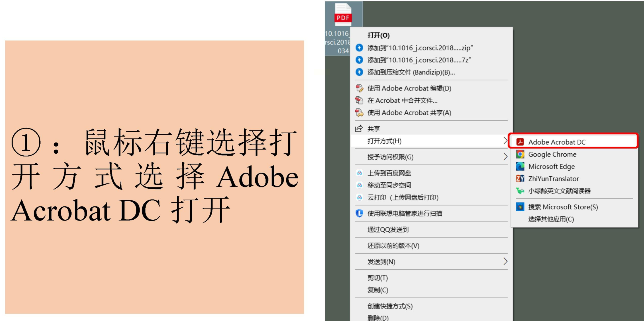The image size is (644, 321).
Task: Choose 使用联想电脑管家进行扫描
Action: click(x=432, y=213)
